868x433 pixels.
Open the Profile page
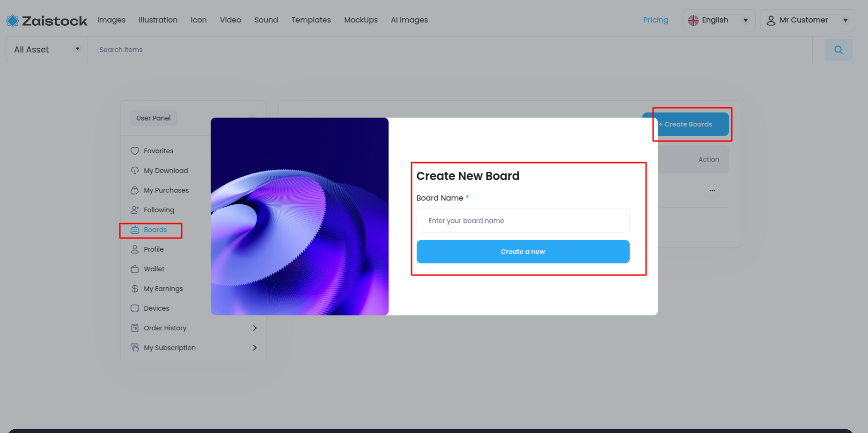(x=154, y=249)
